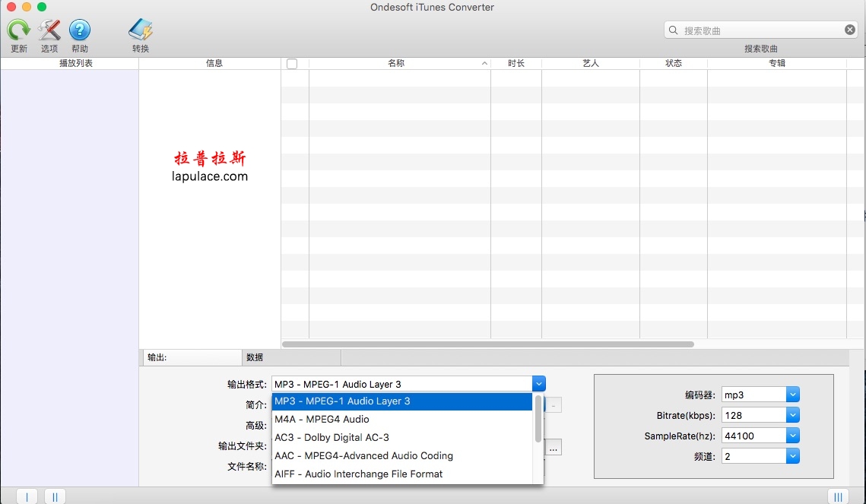Click the 播放列表 (Playlist) panel header
This screenshot has height=504, width=866.
(x=70, y=64)
